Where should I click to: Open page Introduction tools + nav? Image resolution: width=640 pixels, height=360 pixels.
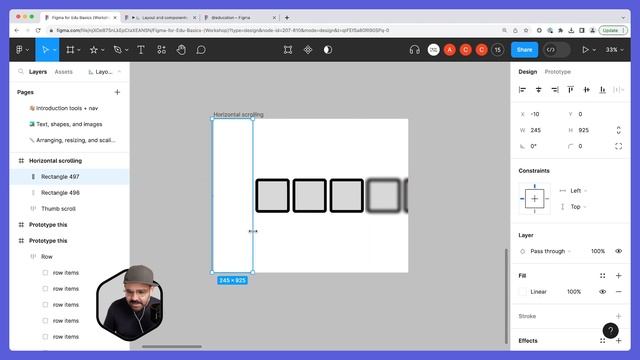pos(67,108)
